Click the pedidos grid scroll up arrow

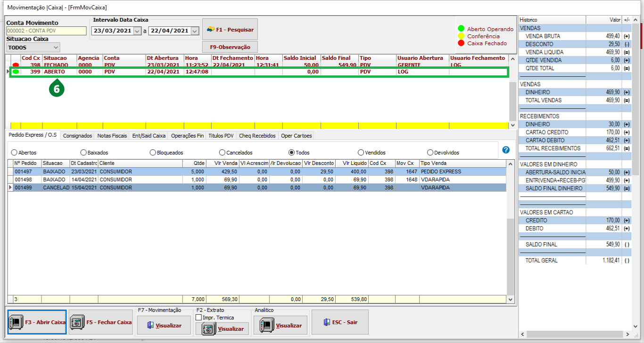pyautogui.click(x=511, y=163)
